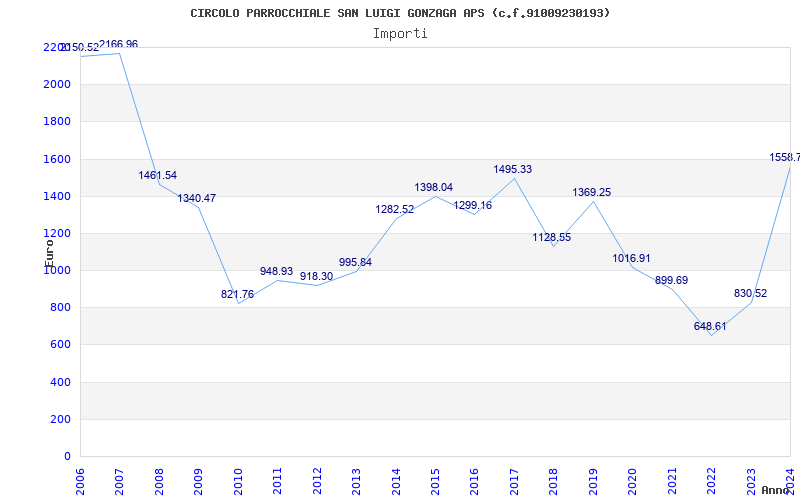Select the data label 821.76
Image resolution: width=800 pixels, height=500 pixels.
(x=237, y=294)
